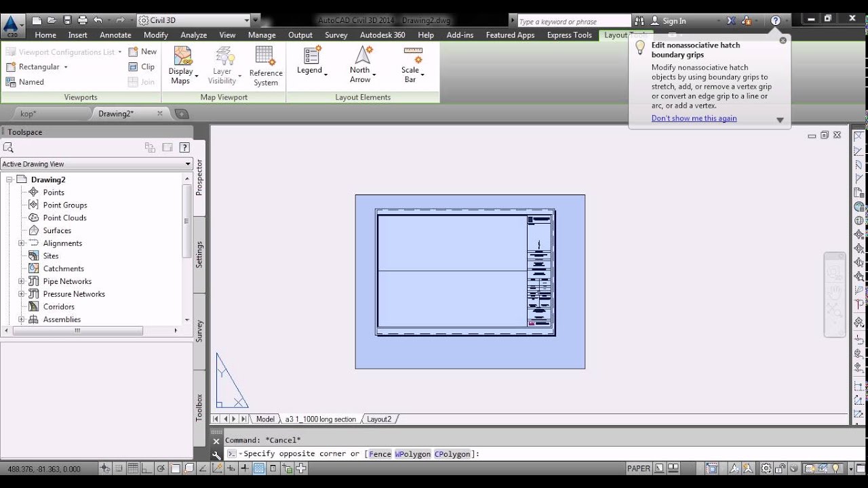This screenshot has height=488, width=868.
Task: Click the new tab button beside Drawing2 tab
Action: click(x=182, y=114)
